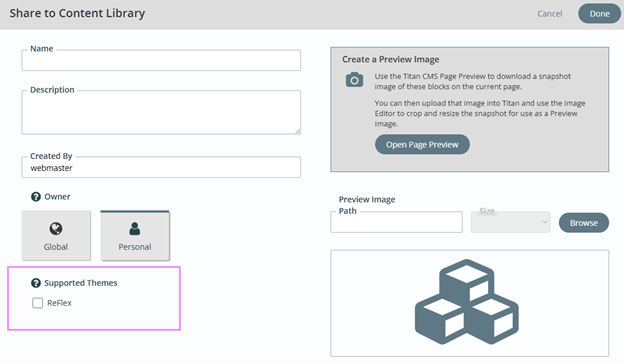Screen dimensions: 624x363
Task: Click the Create a Preview Image heading
Action: point(390,59)
